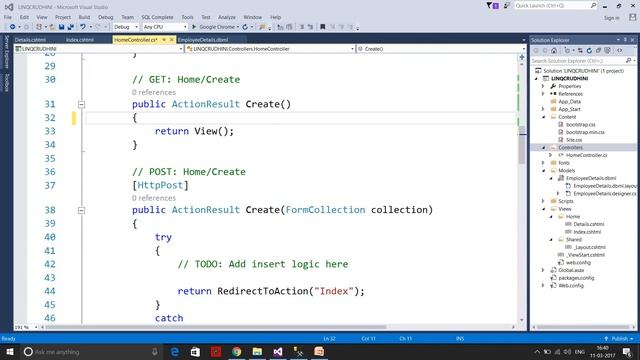Collapse the Content folder in Solution Explorer
Image resolution: width=640 pixels, height=360 pixels.
click(x=543, y=117)
